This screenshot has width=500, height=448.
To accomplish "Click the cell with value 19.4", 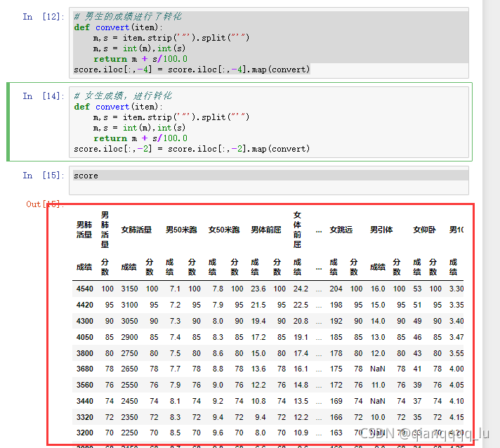I will 258,321.
